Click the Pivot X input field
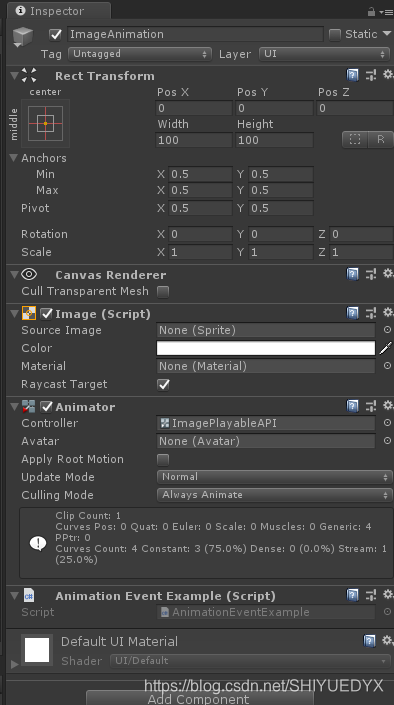This screenshot has width=394, height=705. point(200,208)
